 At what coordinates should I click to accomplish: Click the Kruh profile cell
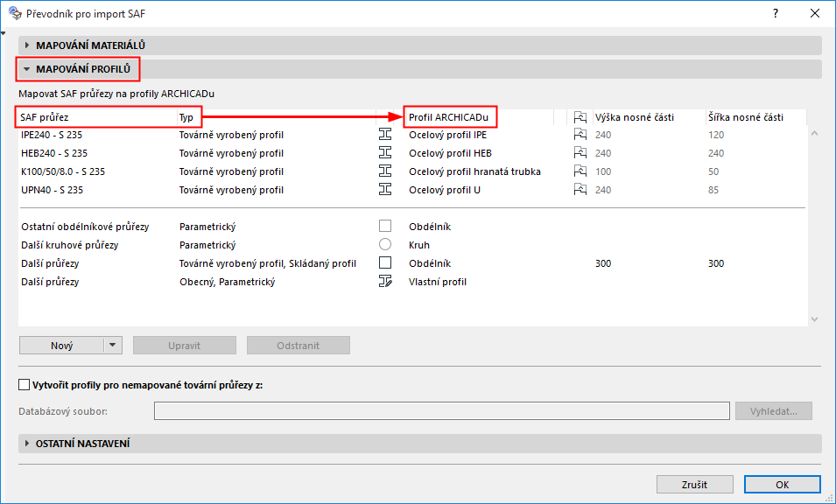click(419, 245)
